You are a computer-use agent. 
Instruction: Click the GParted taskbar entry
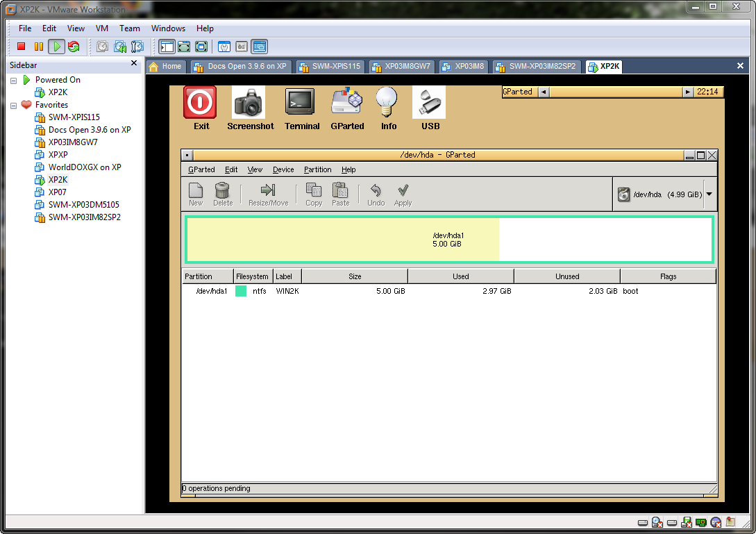pyautogui.click(x=519, y=92)
